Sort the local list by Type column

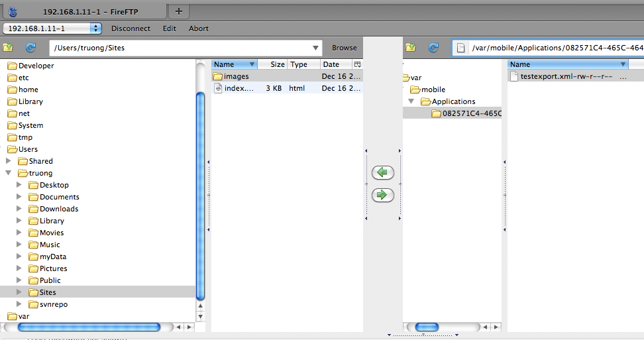coord(303,64)
